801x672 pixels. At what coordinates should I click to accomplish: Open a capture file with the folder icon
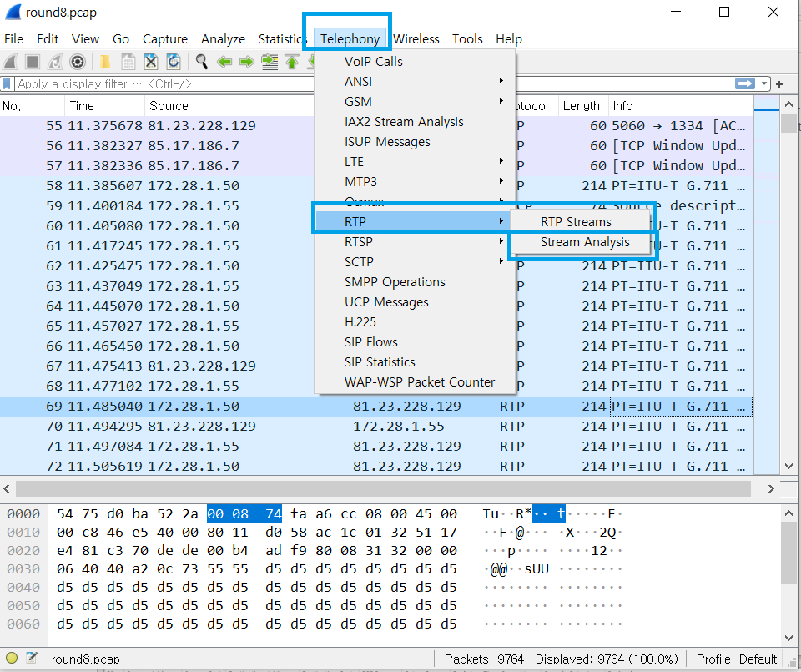click(x=105, y=62)
